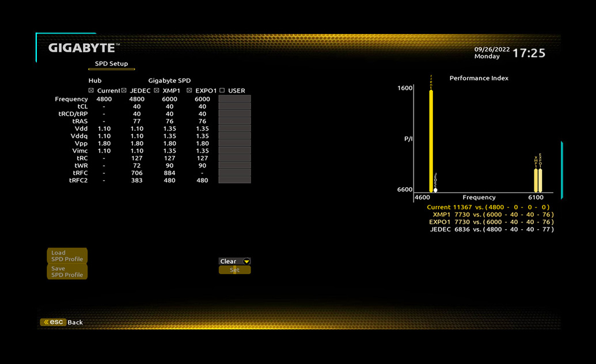Click the USER Vdd input field
Viewport: 596px width, 364px height.
234,128
